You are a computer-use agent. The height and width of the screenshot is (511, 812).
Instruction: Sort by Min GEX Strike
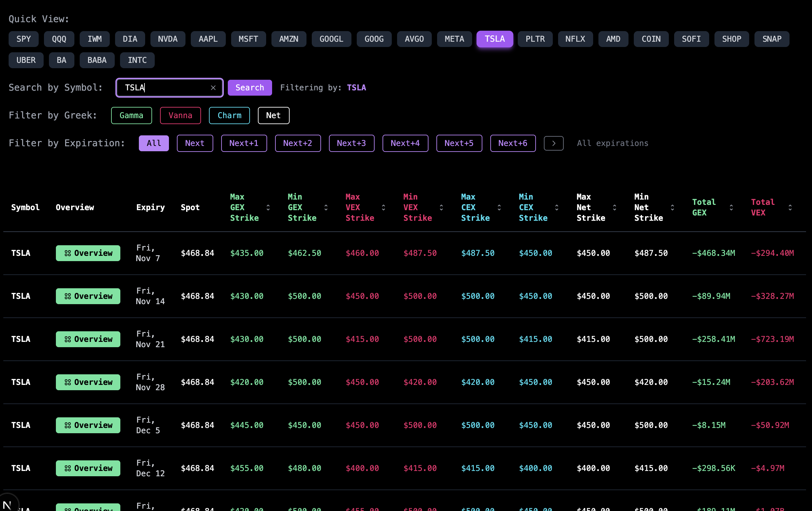coord(326,208)
